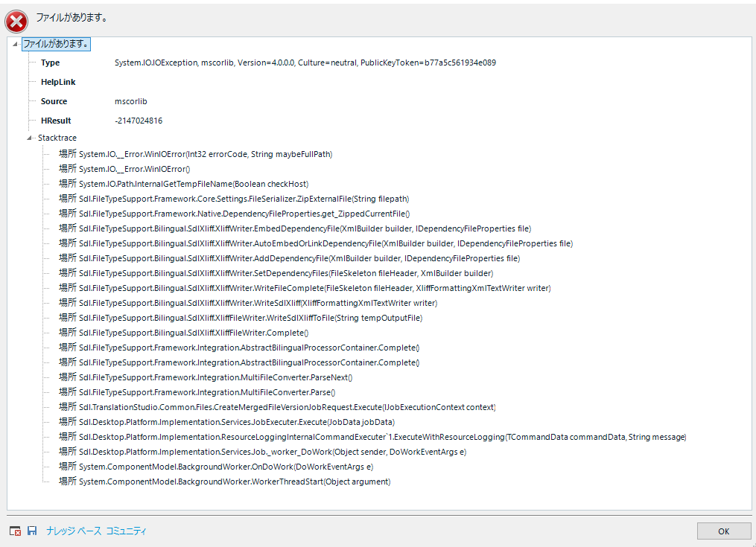
Task: Select the HResult row showing -2147024816
Action: point(149,120)
